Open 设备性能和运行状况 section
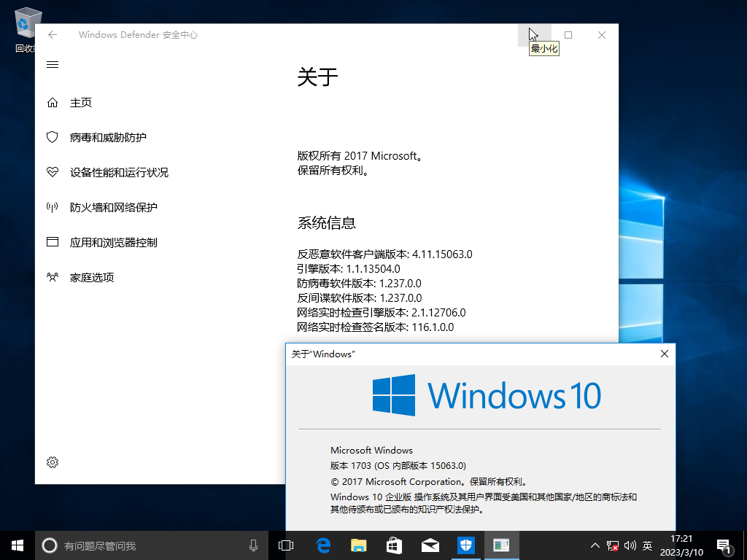Screen dimensions: 747x560 [x=119, y=172]
